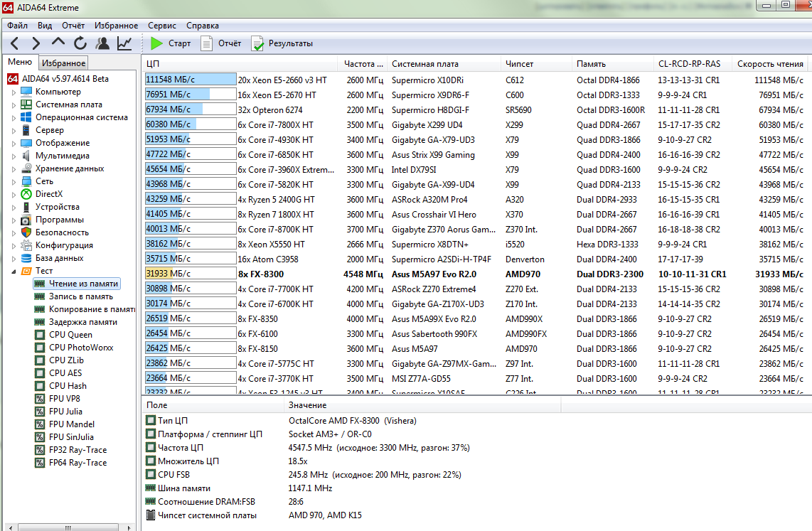The height and width of the screenshot is (531, 812).
Task: Expand the Хранение данных node
Action: (x=14, y=169)
